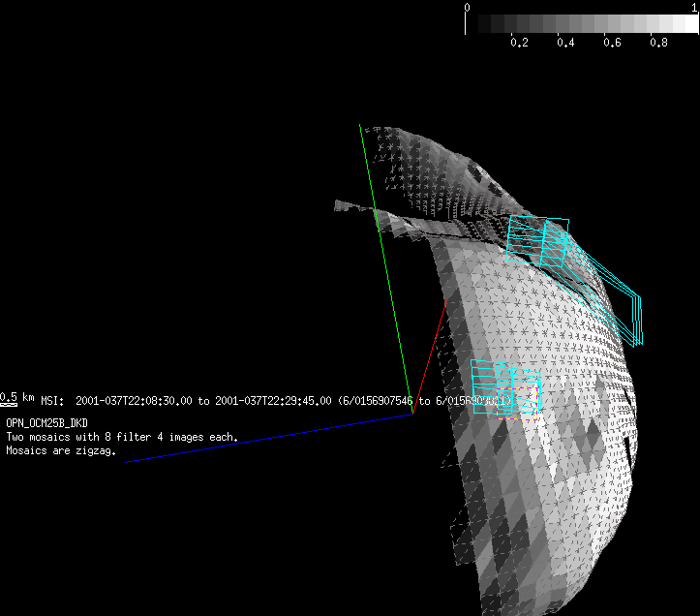Click the 0.4 tick on the color scale
The height and width of the screenshot is (616, 700).
tap(565, 44)
